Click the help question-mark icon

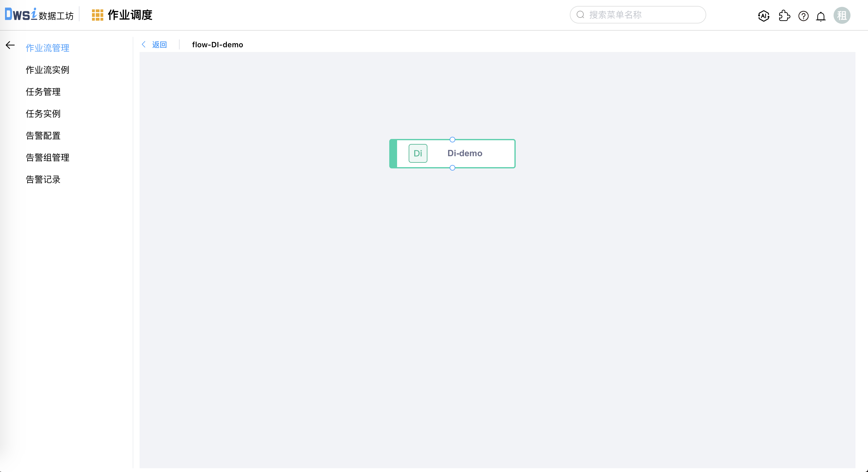click(803, 16)
